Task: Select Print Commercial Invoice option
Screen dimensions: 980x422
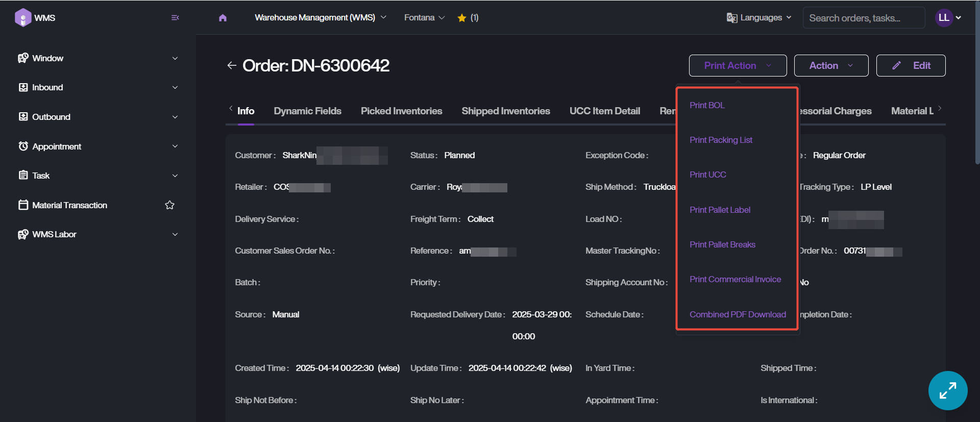Action: [x=735, y=279]
